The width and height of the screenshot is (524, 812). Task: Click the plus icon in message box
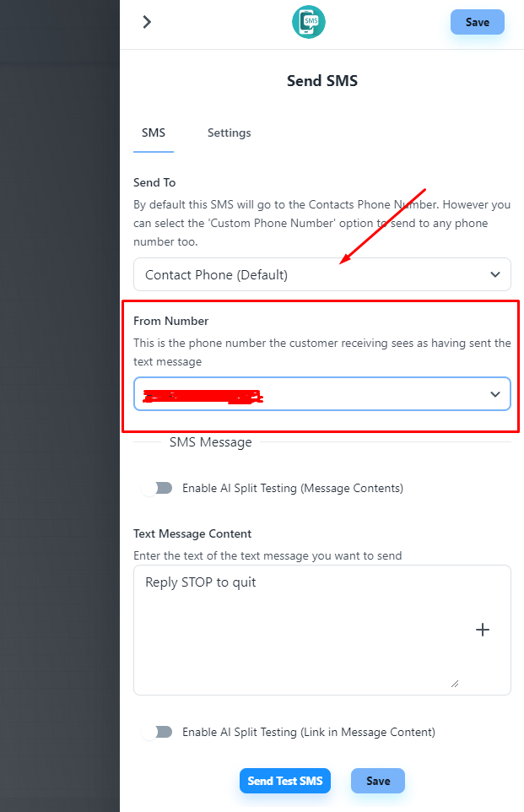[483, 630]
